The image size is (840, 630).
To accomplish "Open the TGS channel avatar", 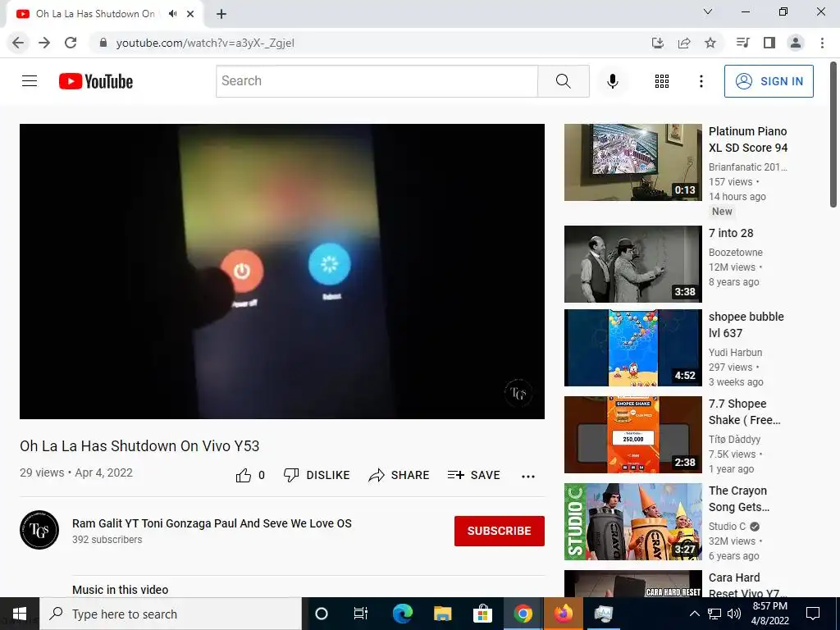I will click(x=39, y=530).
